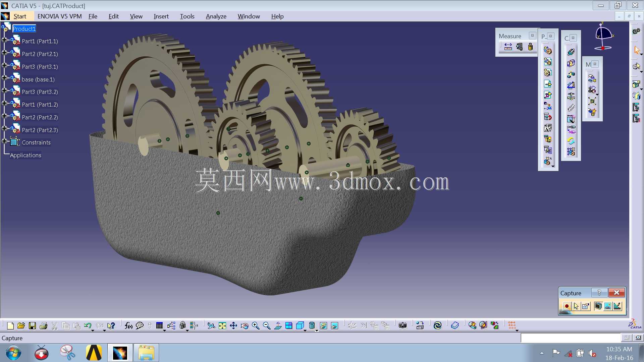
Task: Expand the Part2 (Part2.3) tree node
Action: click(4, 128)
